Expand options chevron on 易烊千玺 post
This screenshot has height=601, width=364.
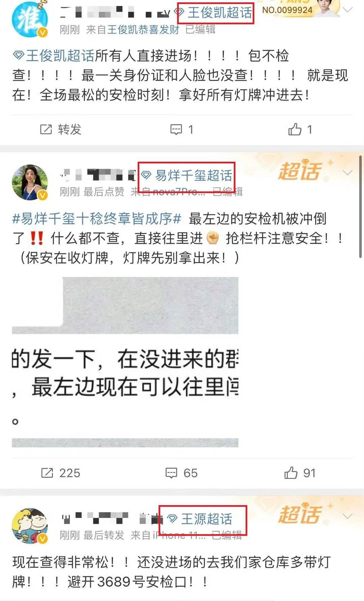point(347,173)
